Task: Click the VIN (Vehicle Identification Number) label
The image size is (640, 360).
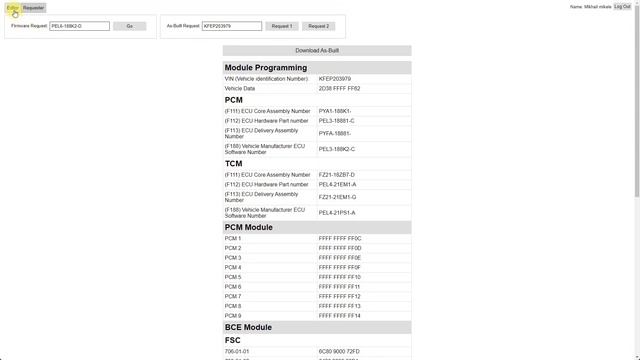Action: (266, 79)
